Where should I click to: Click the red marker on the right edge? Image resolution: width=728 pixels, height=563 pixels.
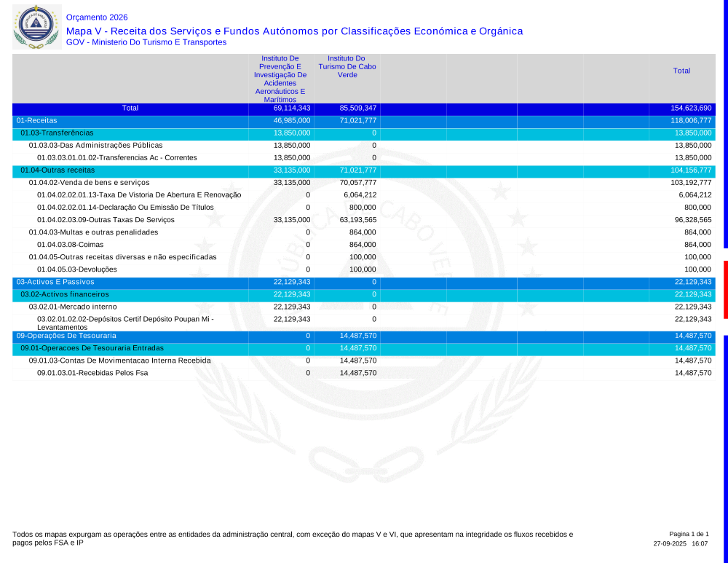tap(725, 289)
